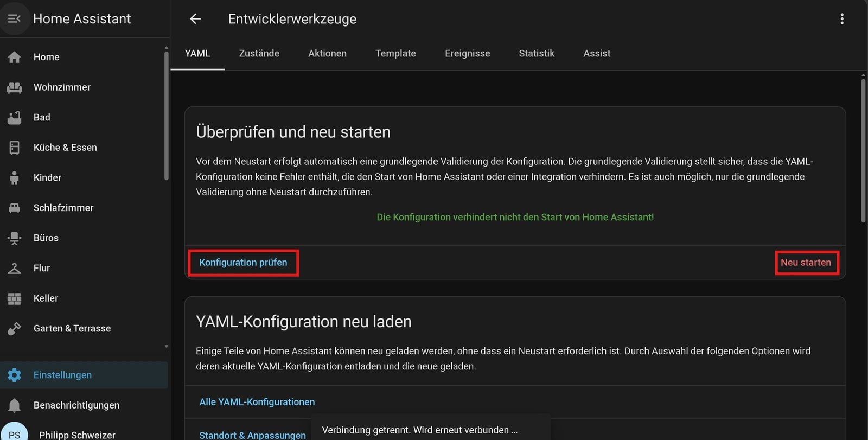Open the Büros dashboard
The image size is (868, 440).
pos(84,238)
